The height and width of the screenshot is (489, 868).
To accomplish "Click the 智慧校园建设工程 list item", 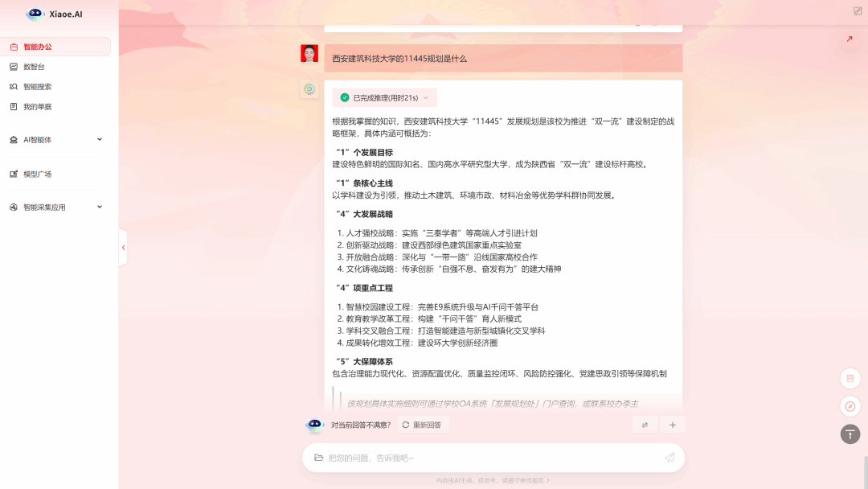I will click(x=438, y=306).
